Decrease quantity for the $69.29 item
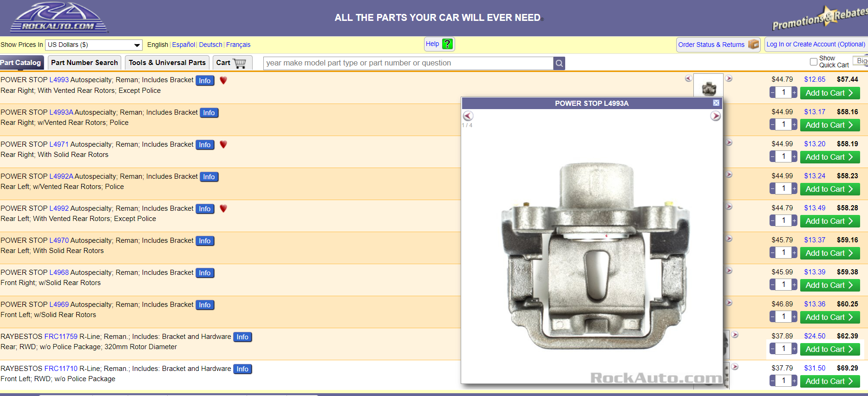Viewport: 868px width, 396px height. pos(772,381)
